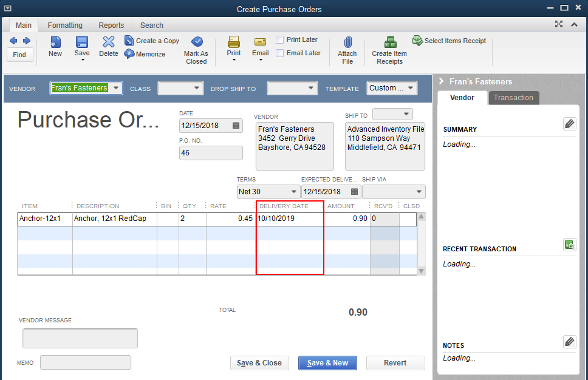The height and width of the screenshot is (380, 588).
Task: Expand the Template dropdown
Action: click(411, 88)
